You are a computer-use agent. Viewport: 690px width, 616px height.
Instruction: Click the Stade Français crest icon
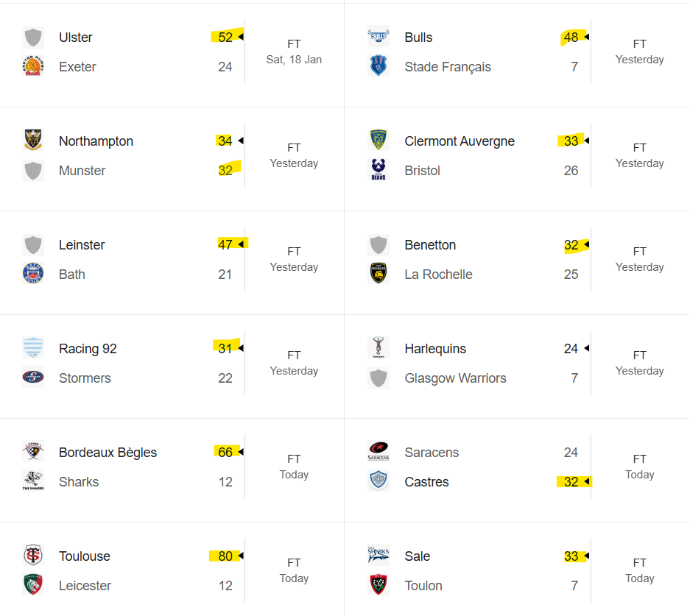(x=379, y=67)
